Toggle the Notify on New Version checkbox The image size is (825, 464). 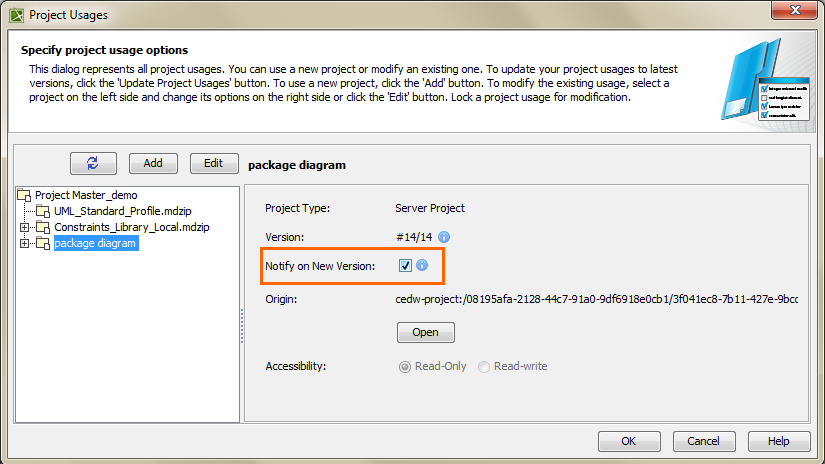point(405,266)
